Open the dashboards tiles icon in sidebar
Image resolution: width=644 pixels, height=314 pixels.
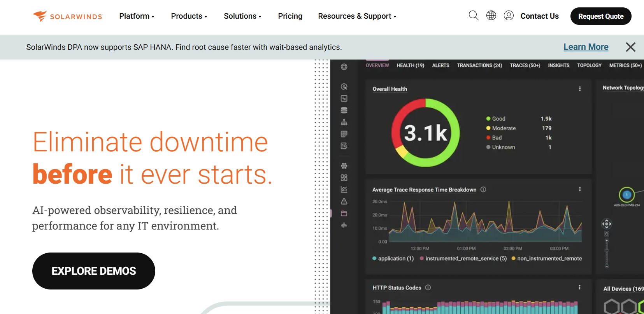[x=344, y=178]
